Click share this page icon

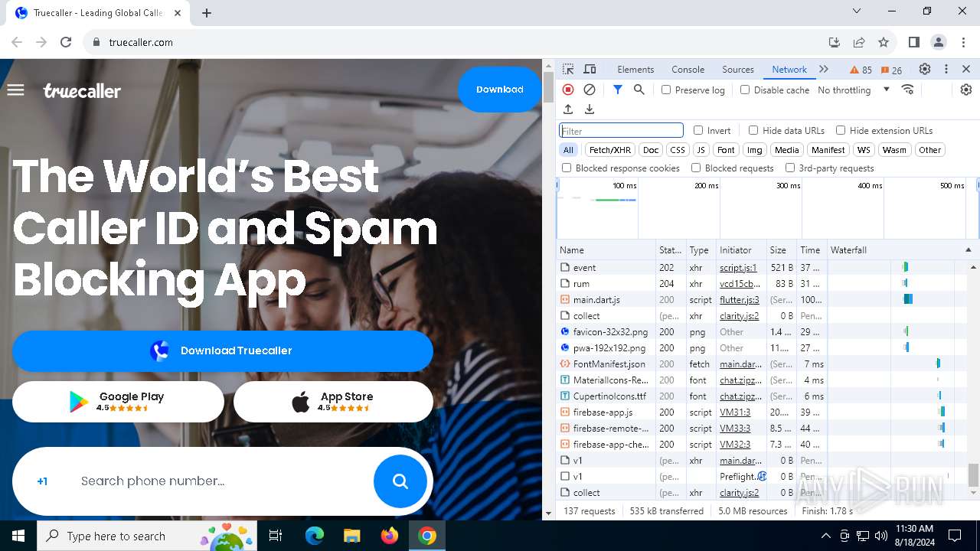[859, 42]
